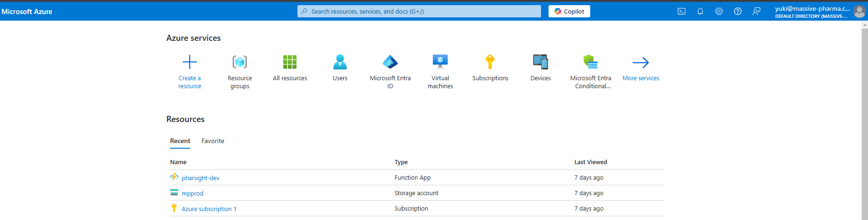The image size is (868, 220).
Task: Open the notifications bell
Action: [700, 11]
